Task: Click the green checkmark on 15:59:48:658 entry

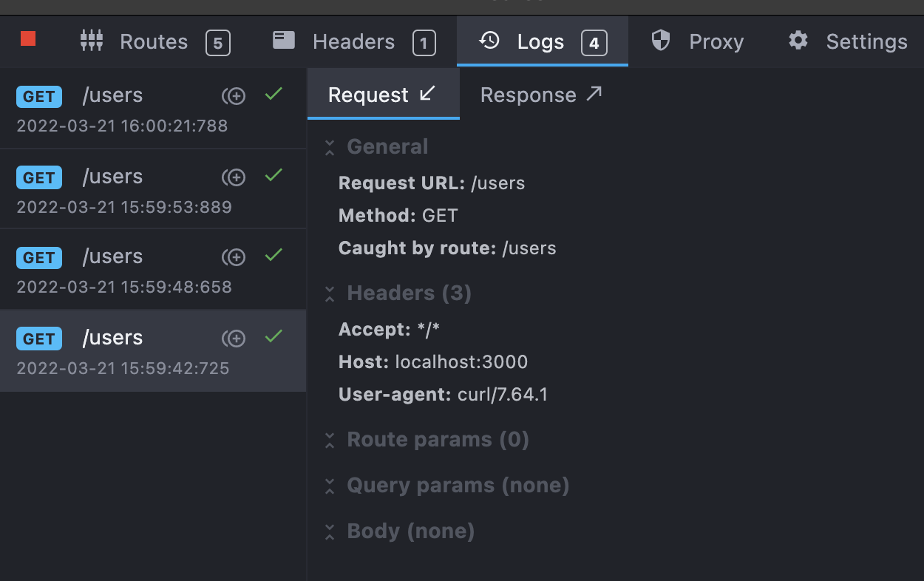Action: pos(274,255)
